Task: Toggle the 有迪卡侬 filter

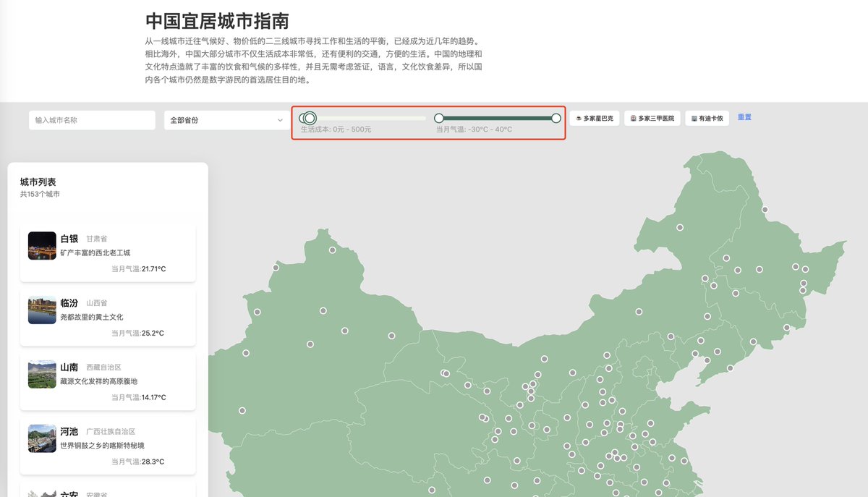Action: point(707,118)
